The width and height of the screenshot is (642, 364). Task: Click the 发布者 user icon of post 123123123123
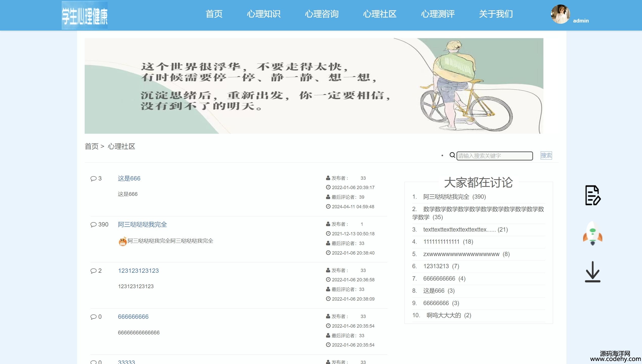point(328,270)
